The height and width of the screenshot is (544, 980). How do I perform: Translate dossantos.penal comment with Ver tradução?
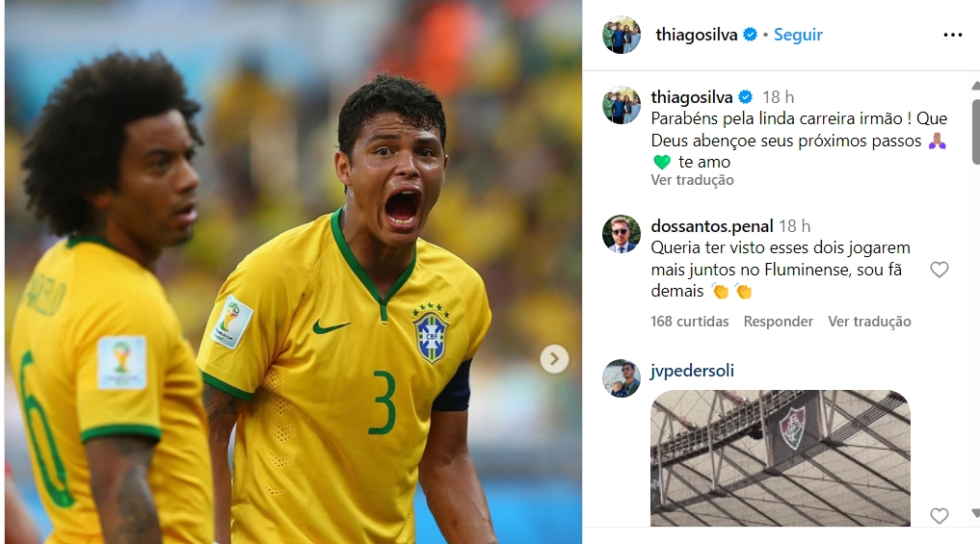[869, 322]
